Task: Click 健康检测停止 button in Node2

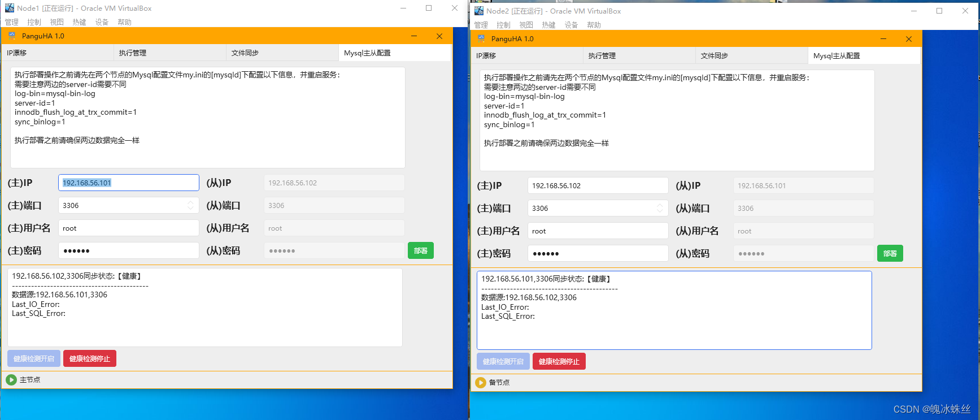Action: [559, 361]
